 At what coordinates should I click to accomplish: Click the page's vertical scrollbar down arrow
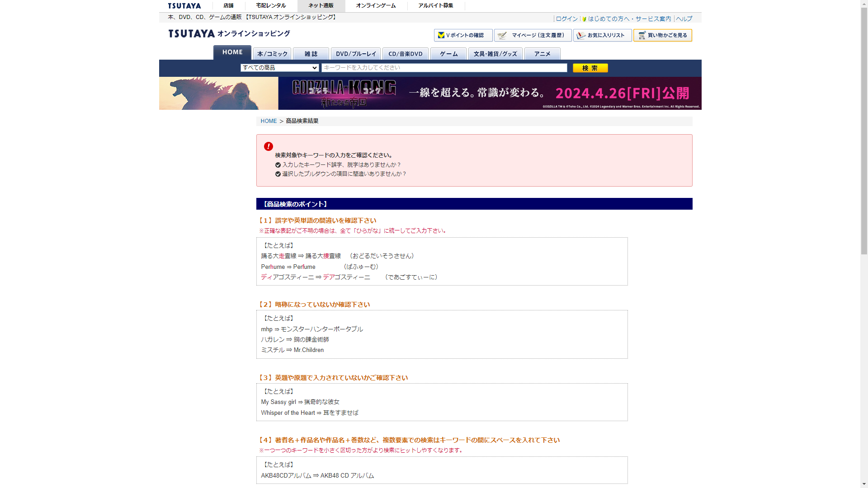click(x=864, y=484)
